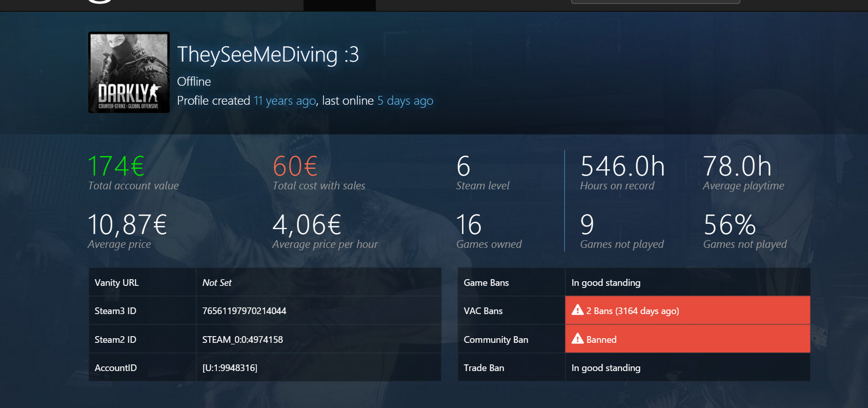Click Trade Ban 'In good standing' cell

click(x=688, y=367)
